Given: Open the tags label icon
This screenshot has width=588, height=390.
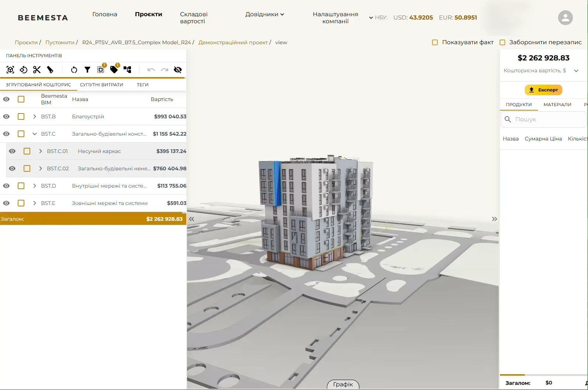Looking at the screenshot, I should click(x=114, y=70).
